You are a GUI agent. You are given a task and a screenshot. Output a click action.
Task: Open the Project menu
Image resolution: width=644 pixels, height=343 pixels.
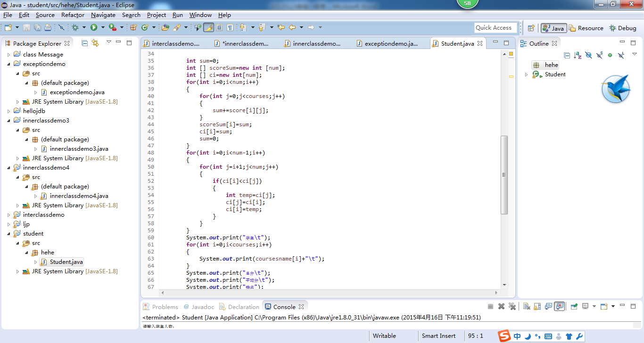pyautogui.click(x=157, y=15)
